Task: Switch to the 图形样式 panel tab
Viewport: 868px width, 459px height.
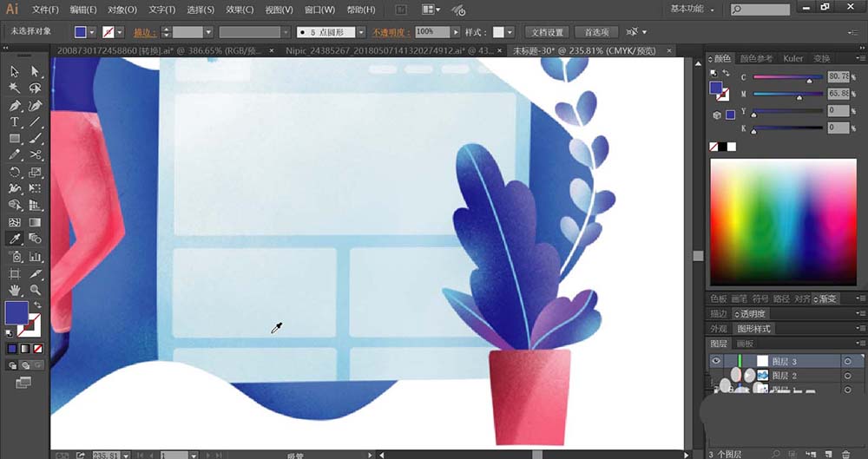Action: click(x=753, y=328)
